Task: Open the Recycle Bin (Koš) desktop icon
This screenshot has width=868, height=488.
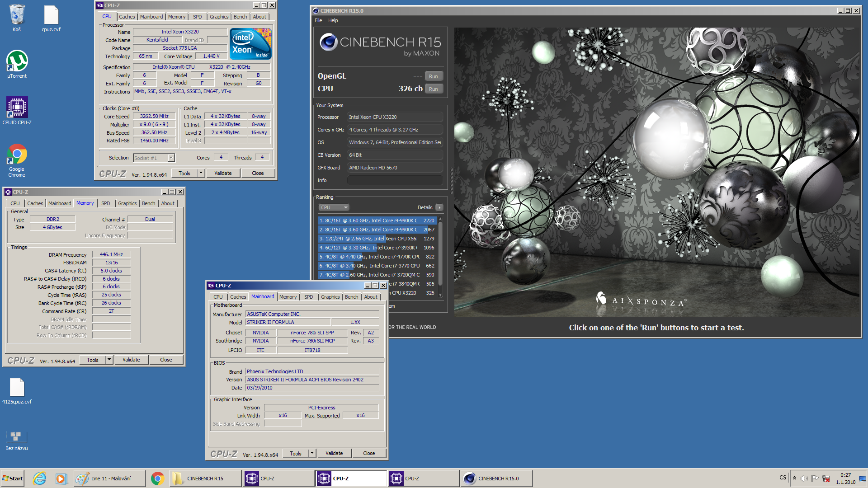Action: point(17,18)
